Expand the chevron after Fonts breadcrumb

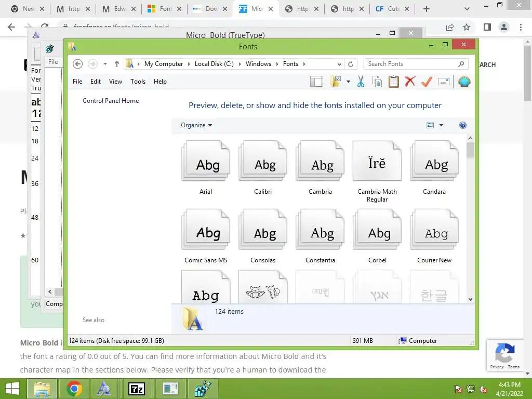[304, 64]
